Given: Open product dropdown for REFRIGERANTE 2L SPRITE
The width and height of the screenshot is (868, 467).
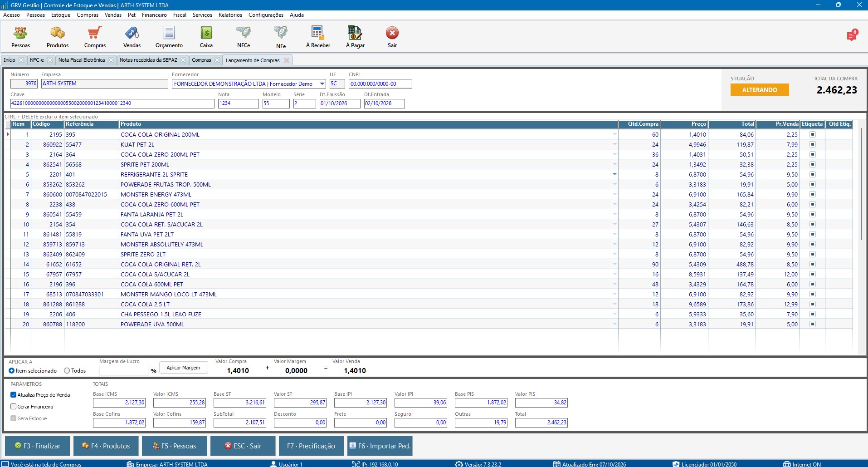Looking at the screenshot, I should 614,174.
